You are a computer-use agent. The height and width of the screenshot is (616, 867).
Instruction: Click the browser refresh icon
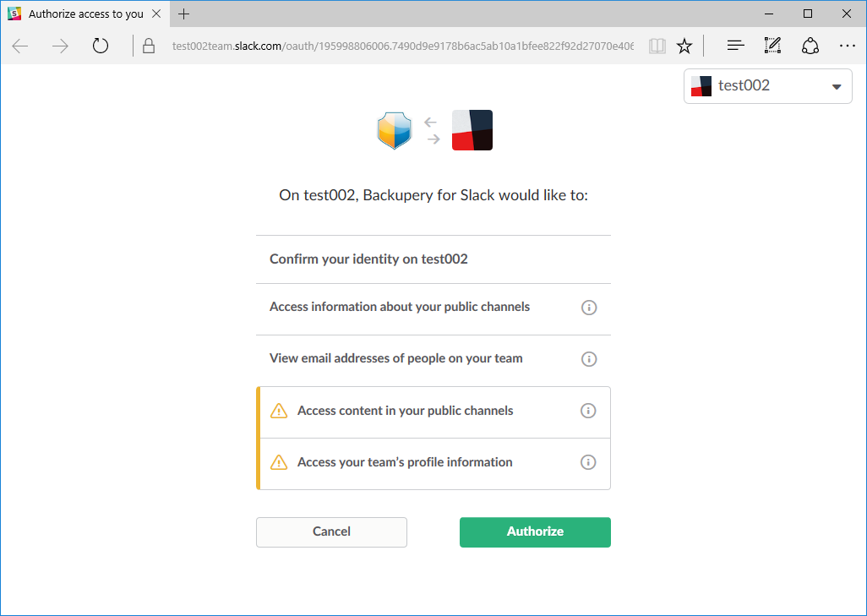(101, 46)
